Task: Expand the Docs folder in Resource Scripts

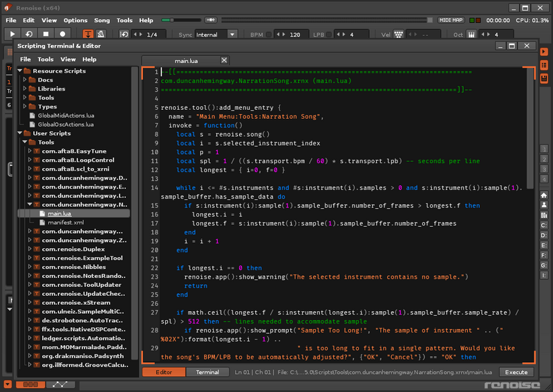Action: [25, 80]
